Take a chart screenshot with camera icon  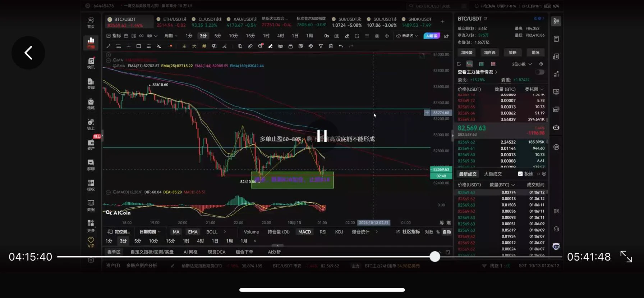pos(337,36)
